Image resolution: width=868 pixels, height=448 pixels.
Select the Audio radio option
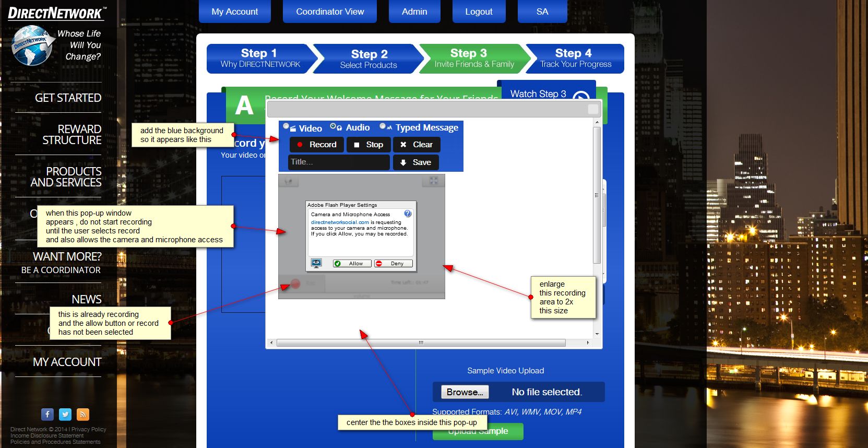pos(333,126)
